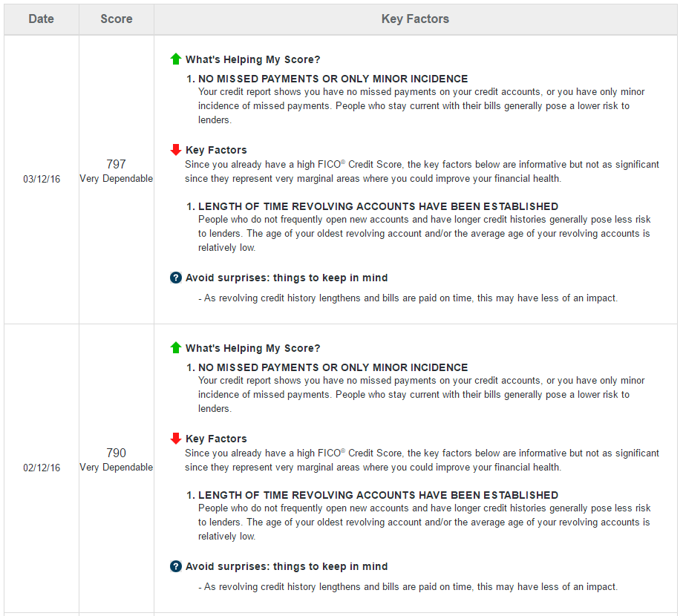Viewport: 683px width, 616px height.
Task: Select the 790 score value
Action: (117, 453)
